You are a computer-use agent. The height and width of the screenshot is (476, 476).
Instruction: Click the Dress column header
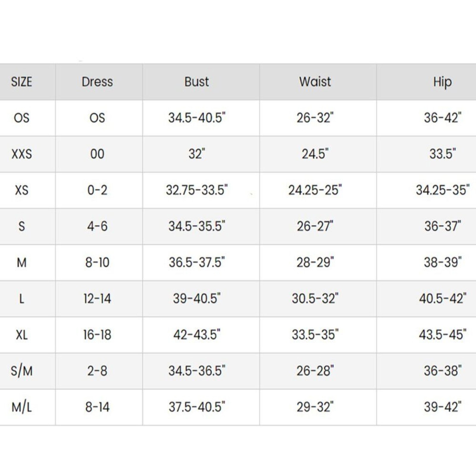coord(97,82)
